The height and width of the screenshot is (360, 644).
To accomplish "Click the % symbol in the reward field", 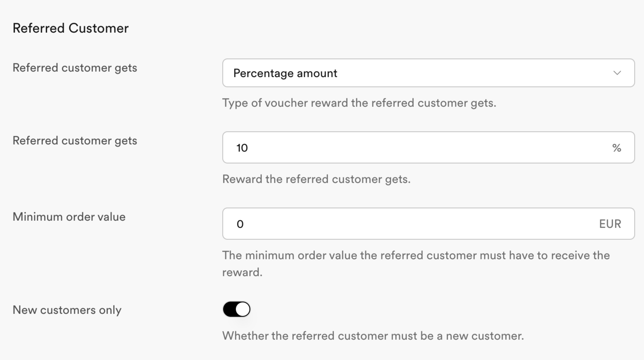I will click(617, 148).
